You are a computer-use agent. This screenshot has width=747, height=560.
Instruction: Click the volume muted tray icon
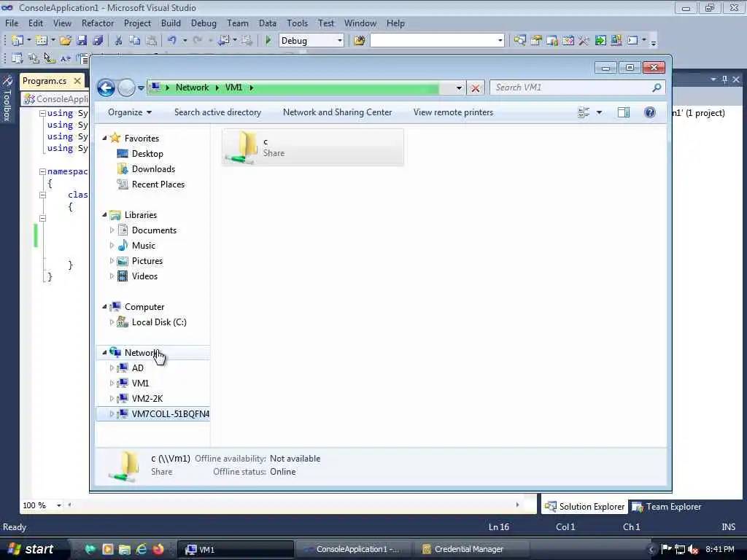(x=693, y=550)
